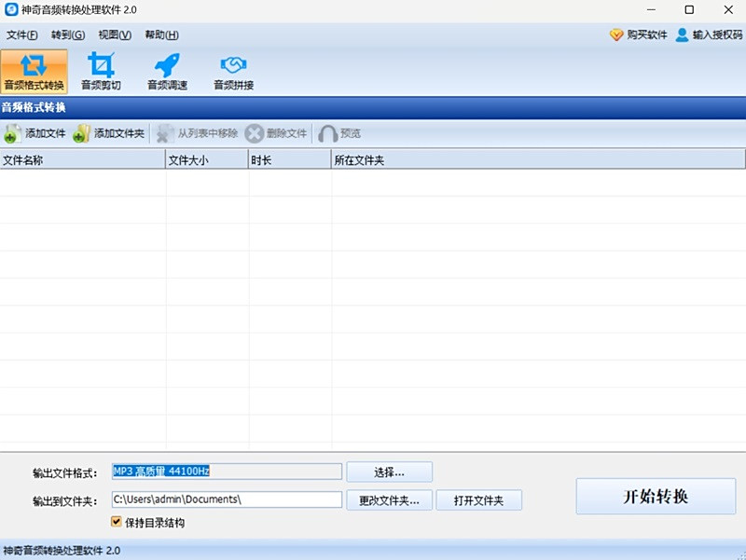The image size is (746, 560).
Task: Open the 帮助(H) menu
Action: 161,34
